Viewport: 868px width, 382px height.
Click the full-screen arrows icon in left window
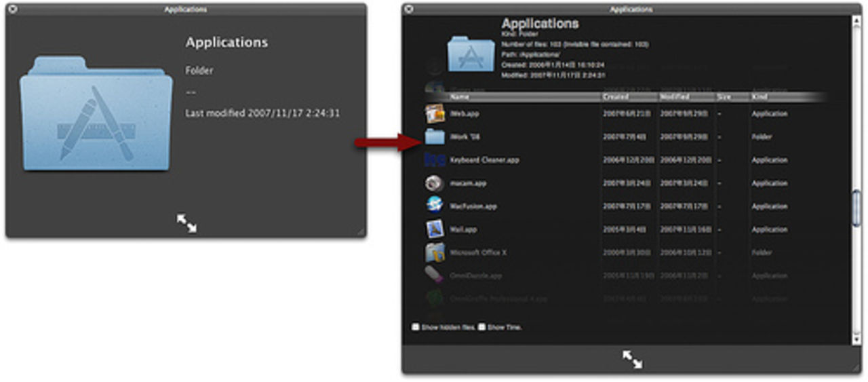186,223
